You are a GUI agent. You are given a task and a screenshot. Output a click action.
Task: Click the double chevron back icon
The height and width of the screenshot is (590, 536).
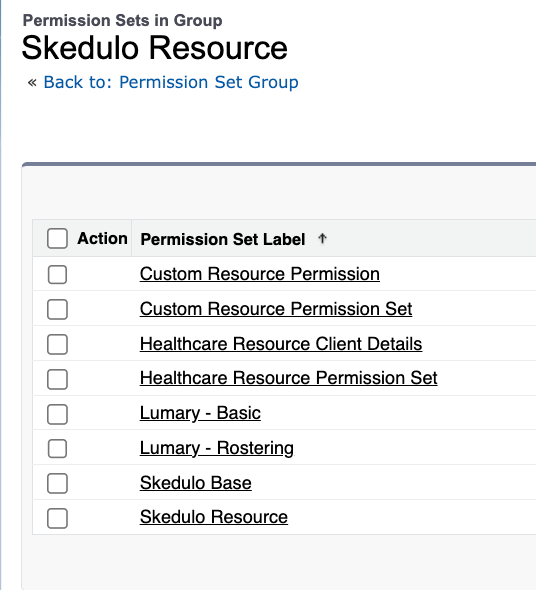pos(32,82)
